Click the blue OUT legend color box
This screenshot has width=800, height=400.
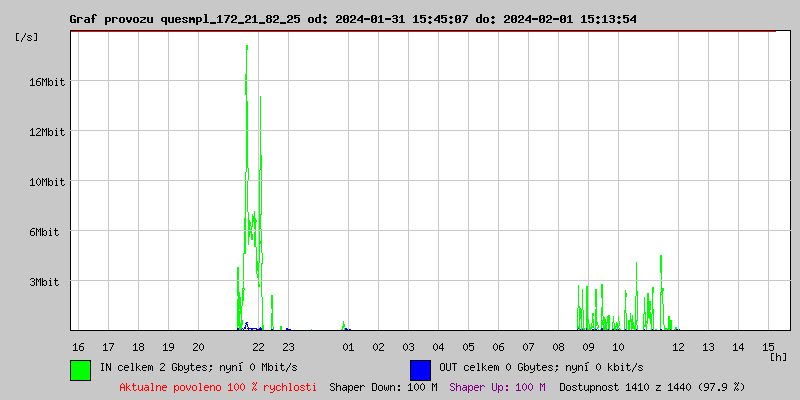420,369
